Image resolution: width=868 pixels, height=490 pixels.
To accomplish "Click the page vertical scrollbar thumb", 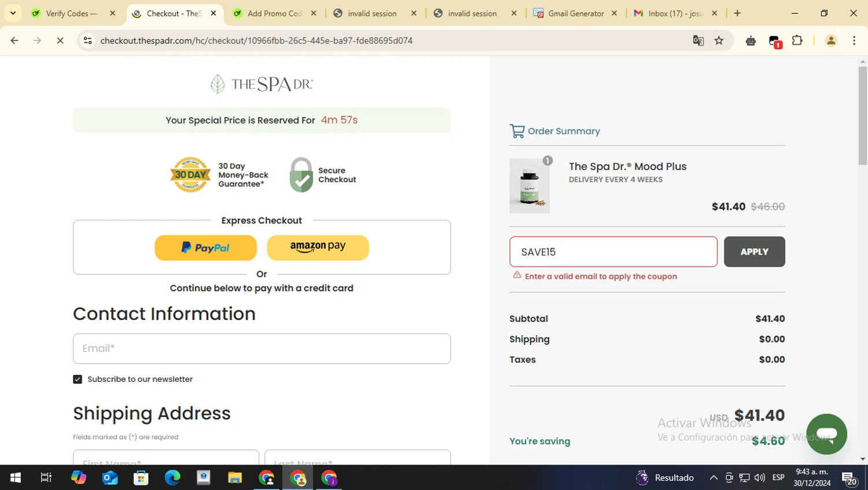I will click(863, 116).
